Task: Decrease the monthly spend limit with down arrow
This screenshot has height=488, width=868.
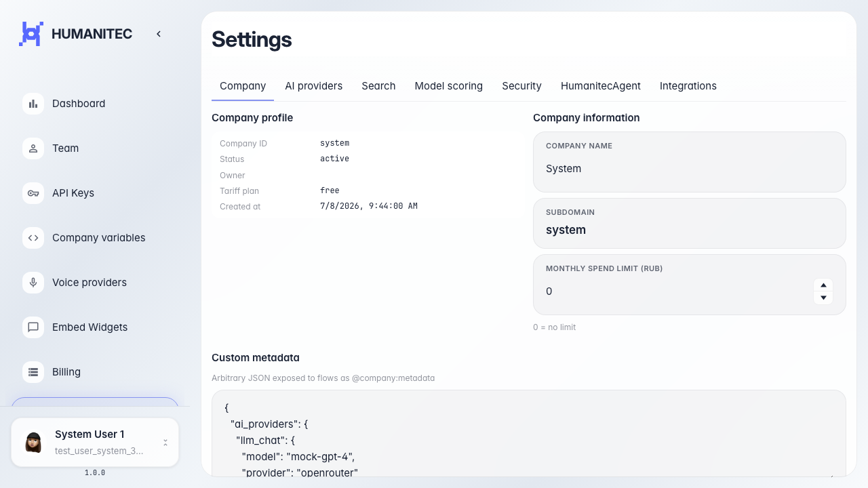Action: tap(823, 298)
